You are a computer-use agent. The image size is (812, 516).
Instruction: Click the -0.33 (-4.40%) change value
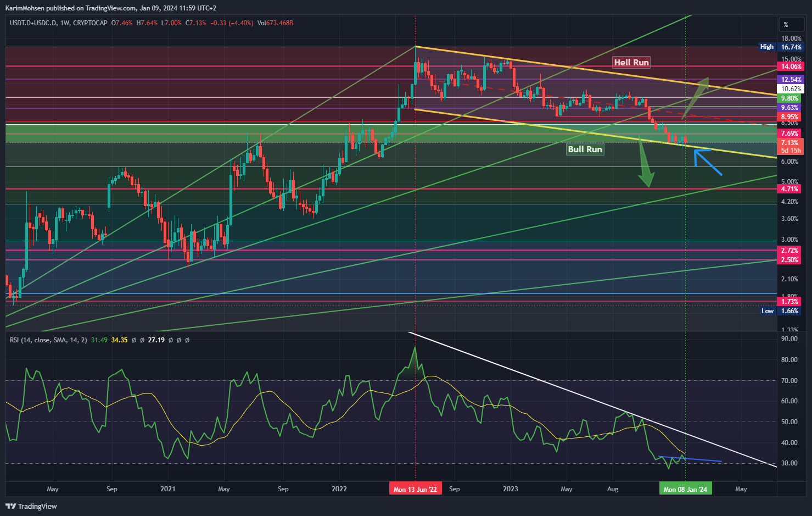tap(232, 23)
